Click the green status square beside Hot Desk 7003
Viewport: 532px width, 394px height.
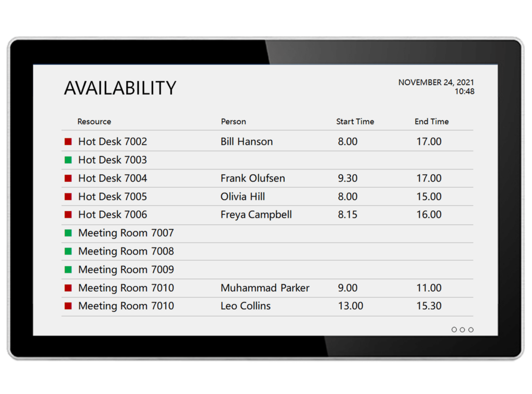68,160
